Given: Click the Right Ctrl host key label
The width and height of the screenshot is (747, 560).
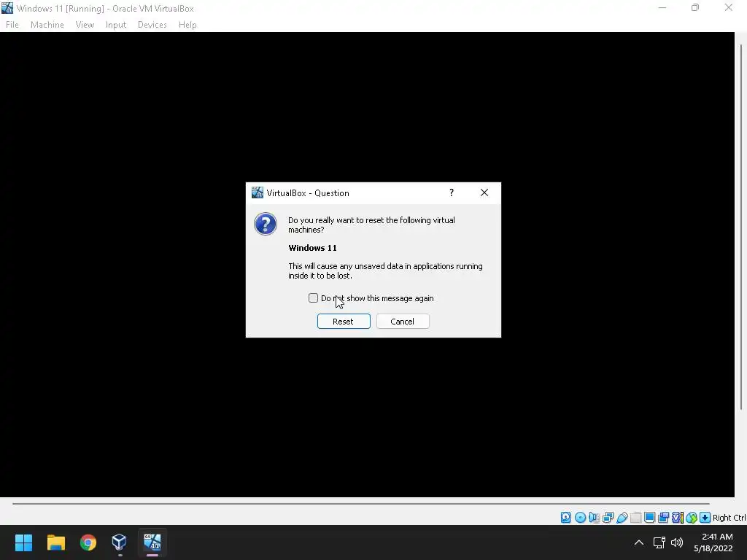Looking at the screenshot, I should 729,518.
